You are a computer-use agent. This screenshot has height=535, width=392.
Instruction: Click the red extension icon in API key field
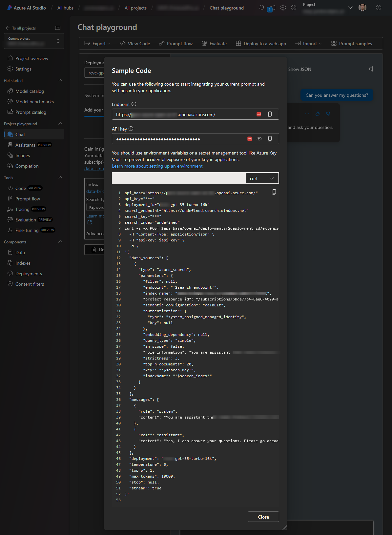[x=250, y=139]
